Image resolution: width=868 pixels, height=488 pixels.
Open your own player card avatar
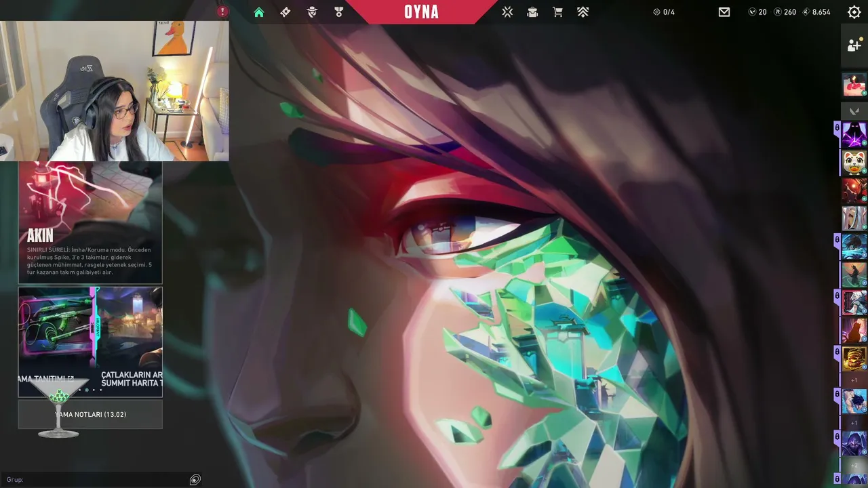(854, 85)
